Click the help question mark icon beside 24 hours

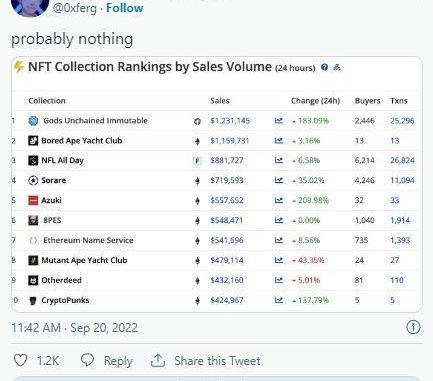point(324,67)
